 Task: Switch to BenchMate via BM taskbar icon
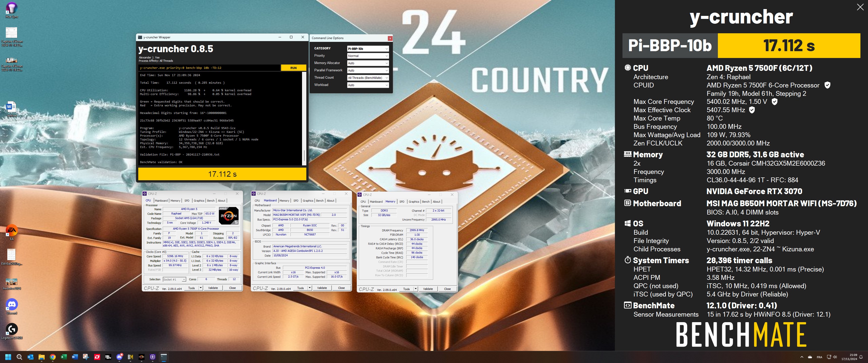click(130, 357)
